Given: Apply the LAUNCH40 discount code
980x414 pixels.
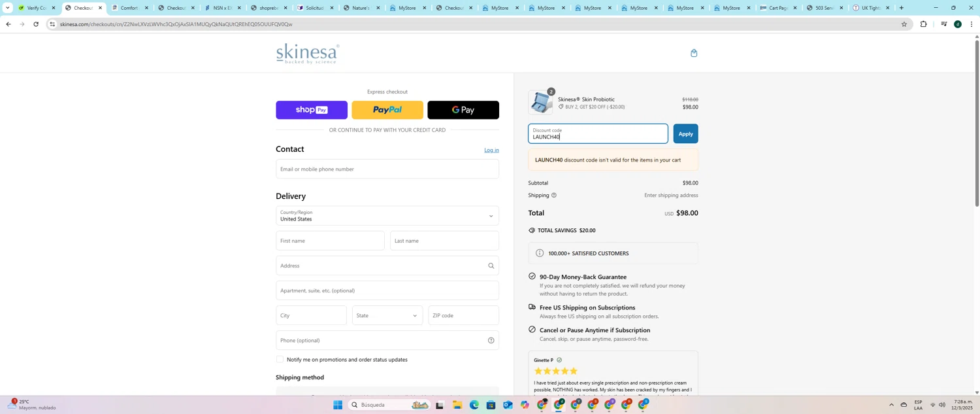Looking at the screenshot, I should [x=685, y=133].
